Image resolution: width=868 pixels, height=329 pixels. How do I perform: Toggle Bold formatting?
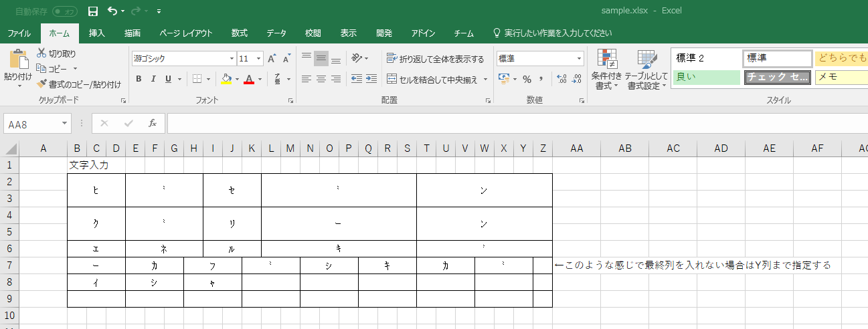click(139, 79)
